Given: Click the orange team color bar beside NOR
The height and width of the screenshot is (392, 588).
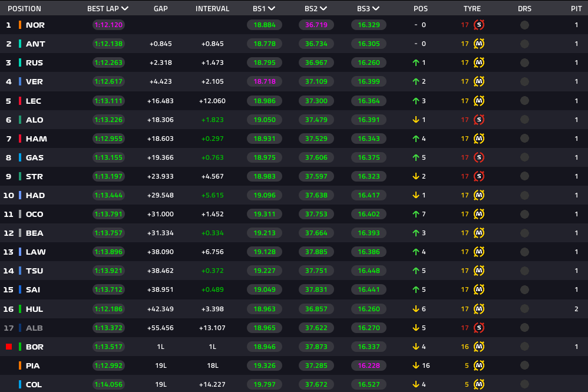Looking at the screenshot, I should pos(20,25).
